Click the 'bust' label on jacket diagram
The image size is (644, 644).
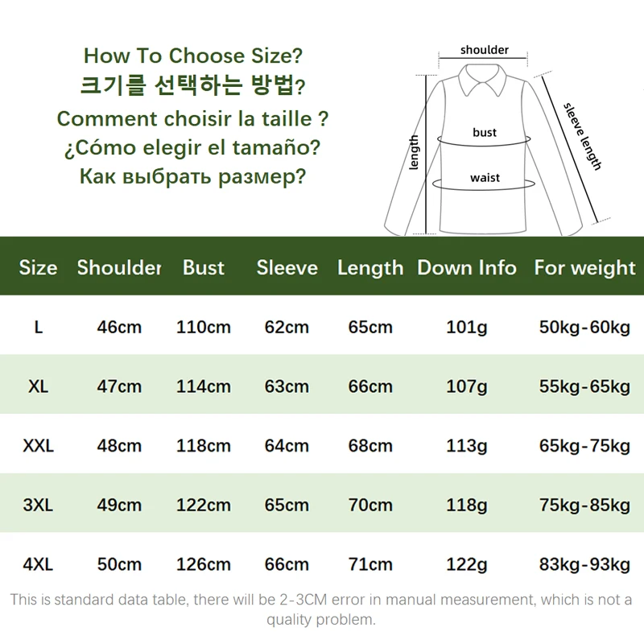(x=485, y=133)
